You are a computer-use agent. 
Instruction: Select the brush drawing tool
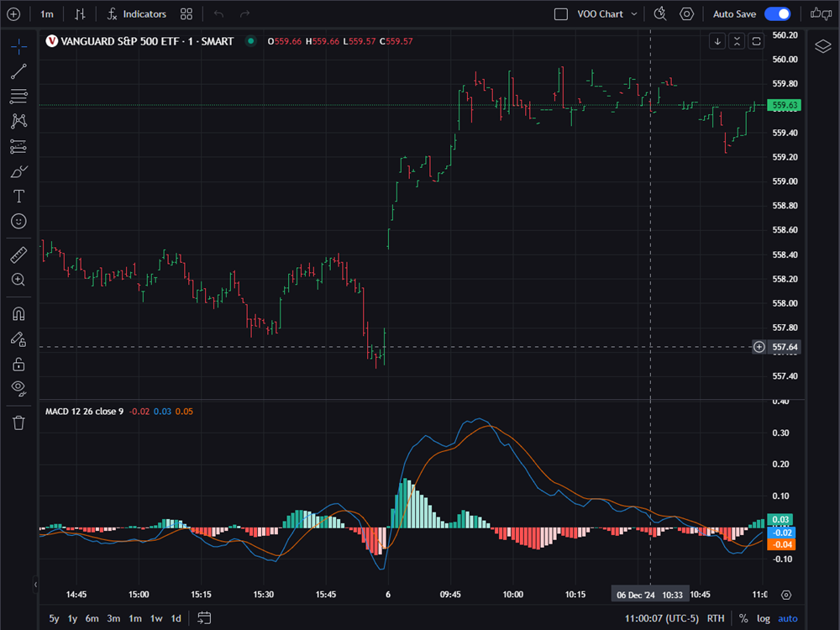[x=18, y=171]
